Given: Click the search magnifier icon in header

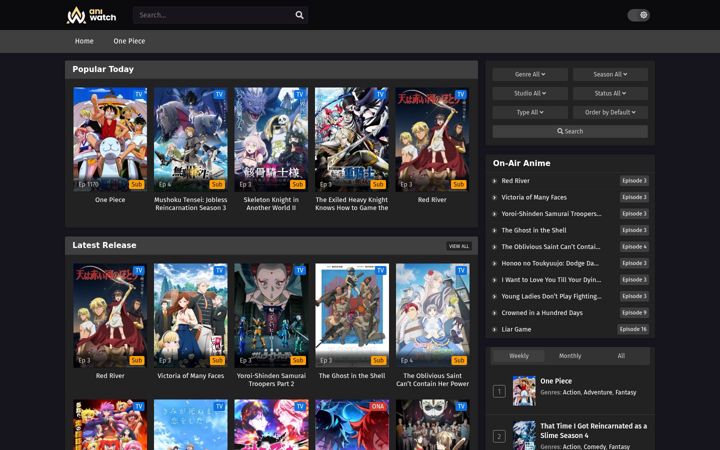Looking at the screenshot, I should point(299,15).
